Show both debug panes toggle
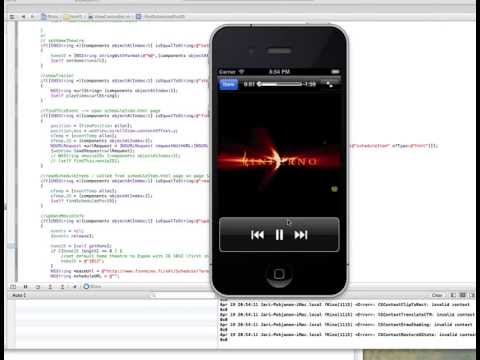Viewport: 480px width, 360px height. pyautogui.click(x=462, y=295)
